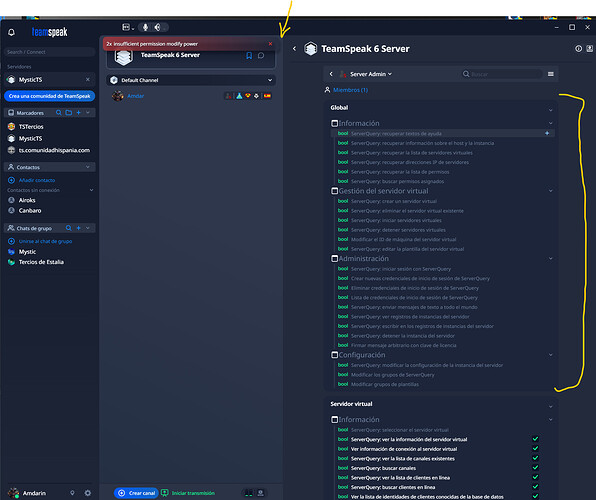Uncheck 'Ver información de conexión al servidor virtual'
The width and height of the screenshot is (596, 500).
[535, 449]
